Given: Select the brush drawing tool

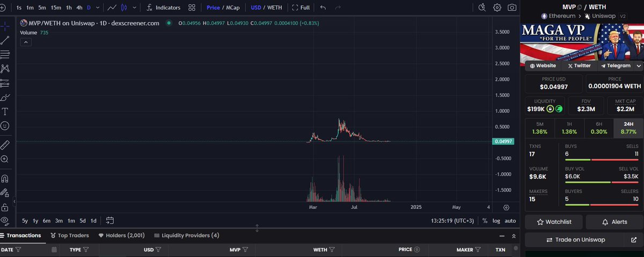Looking at the screenshot, I should pyautogui.click(x=5, y=97).
